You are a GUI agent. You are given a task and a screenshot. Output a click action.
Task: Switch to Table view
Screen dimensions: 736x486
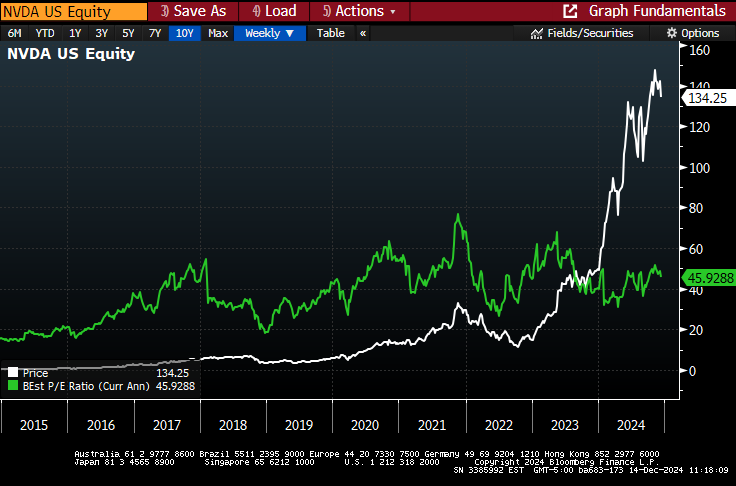330,33
